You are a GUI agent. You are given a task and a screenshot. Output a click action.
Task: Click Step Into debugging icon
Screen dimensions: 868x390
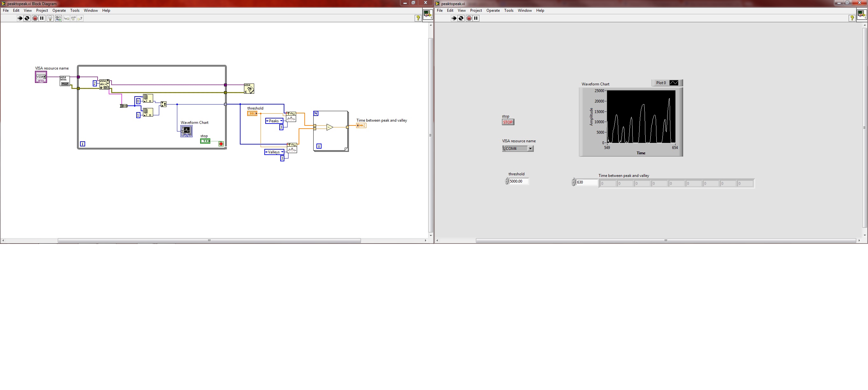pos(67,18)
